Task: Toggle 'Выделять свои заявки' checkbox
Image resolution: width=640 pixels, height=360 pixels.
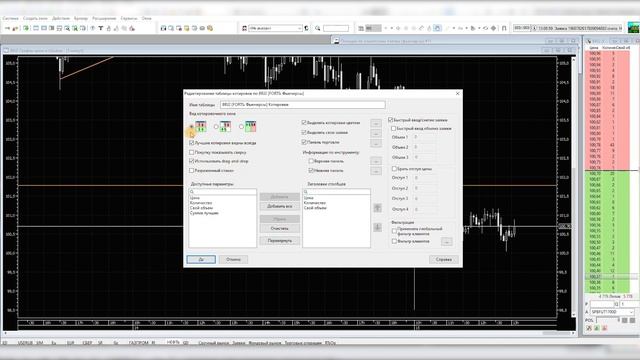Action: tap(304, 132)
